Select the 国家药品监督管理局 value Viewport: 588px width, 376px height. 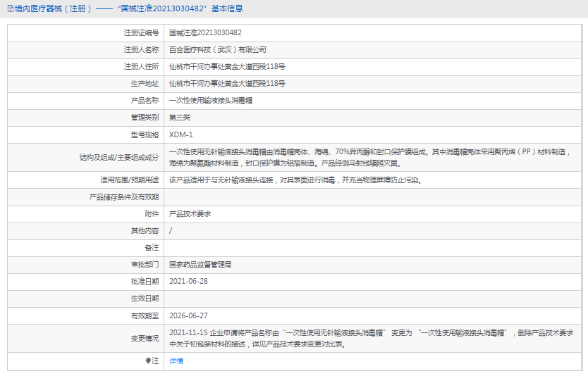pyautogui.click(x=200, y=265)
